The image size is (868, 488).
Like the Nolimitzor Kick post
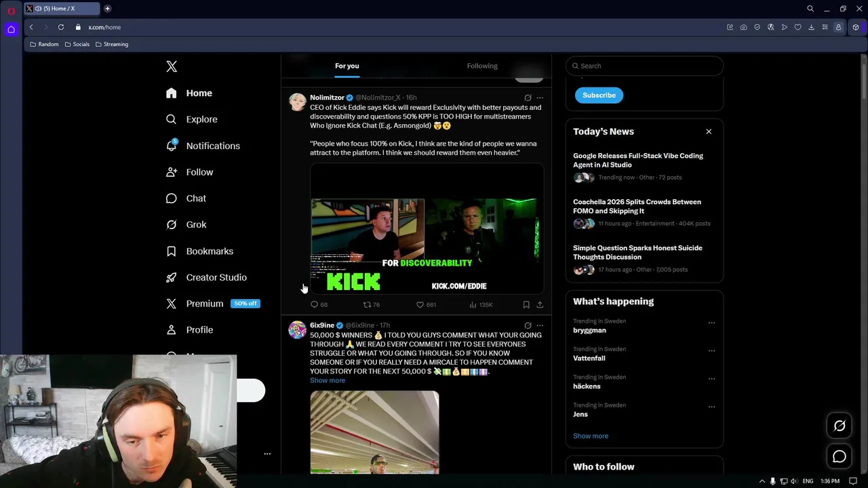point(426,305)
